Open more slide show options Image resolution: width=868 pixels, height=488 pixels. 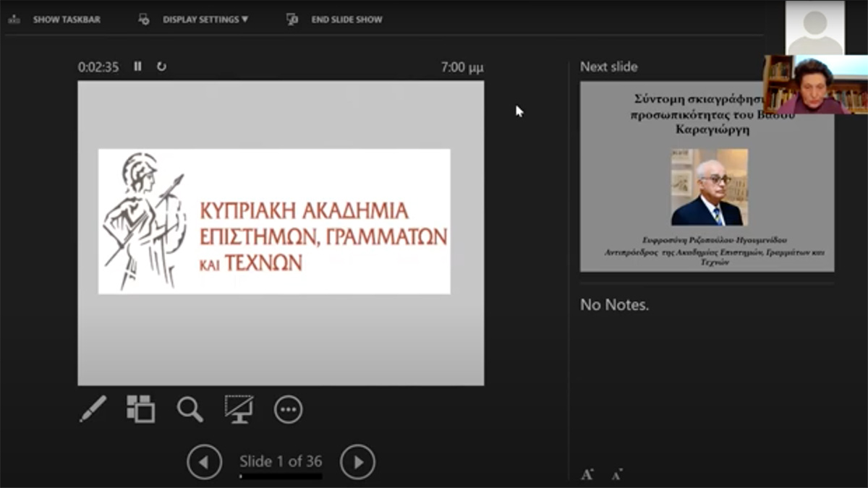pyautogui.click(x=288, y=410)
